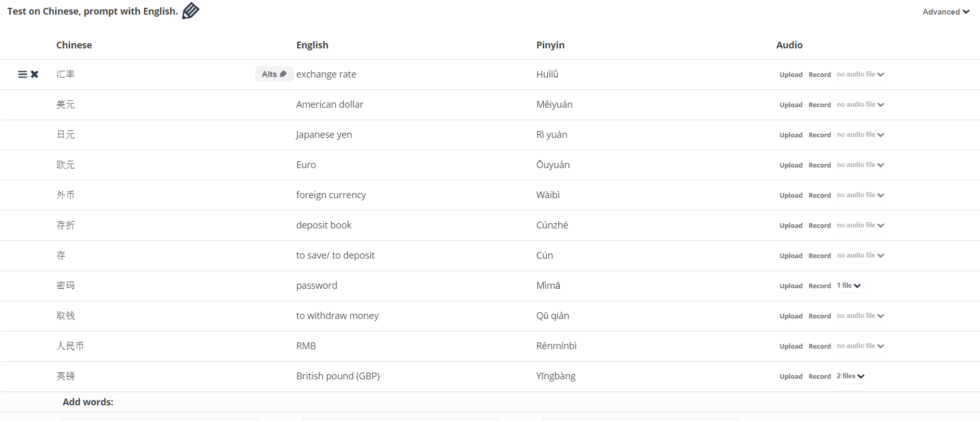
Task: Expand 'no audio file' dropdown for exchange rate
Action: (x=860, y=74)
